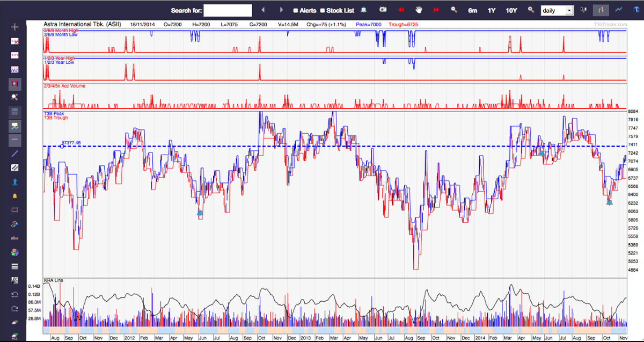Click the T3B Peak legend label
This screenshot has height=342, width=644.
click(x=54, y=114)
